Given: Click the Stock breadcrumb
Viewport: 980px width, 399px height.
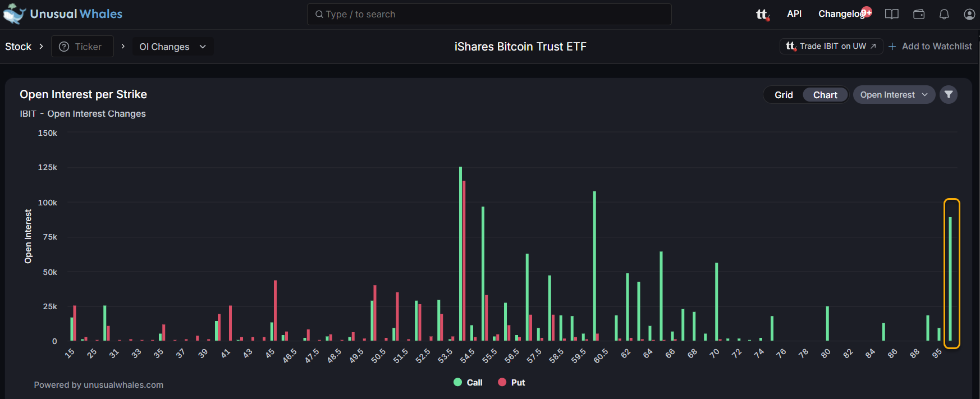Looking at the screenshot, I should coord(19,47).
